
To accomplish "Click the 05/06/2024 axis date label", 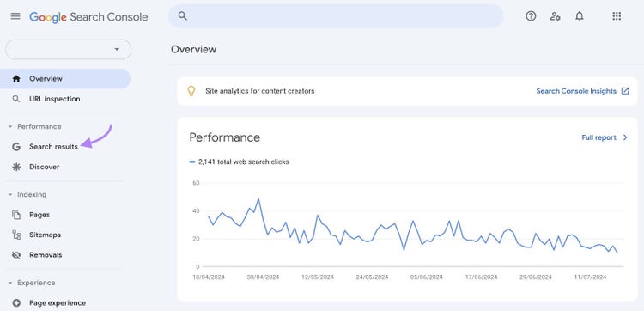I will point(426,277).
